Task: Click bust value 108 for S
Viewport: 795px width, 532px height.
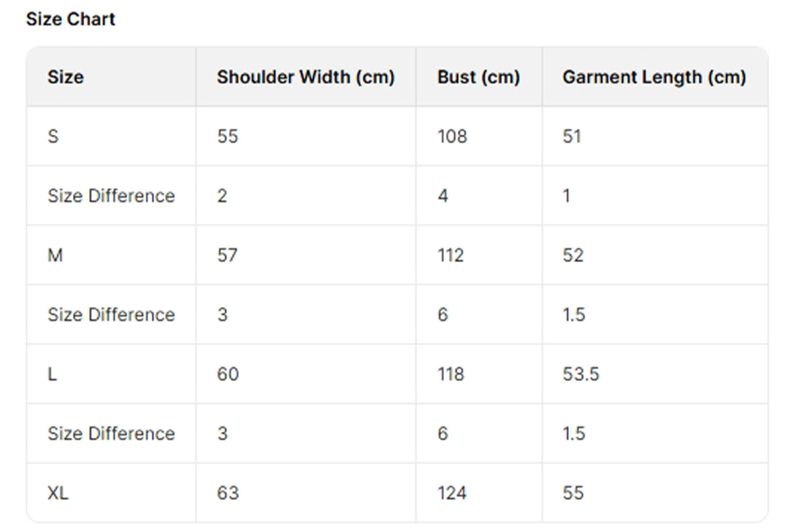Action: tap(452, 136)
